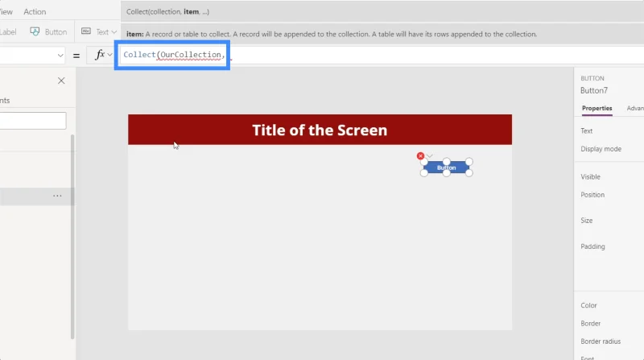Click the Position property label
Viewport: 644px width, 360px height.
pos(592,195)
